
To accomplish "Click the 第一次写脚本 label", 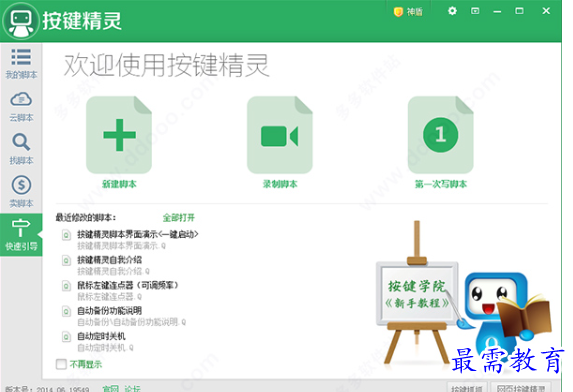I will pyautogui.click(x=441, y=184).
